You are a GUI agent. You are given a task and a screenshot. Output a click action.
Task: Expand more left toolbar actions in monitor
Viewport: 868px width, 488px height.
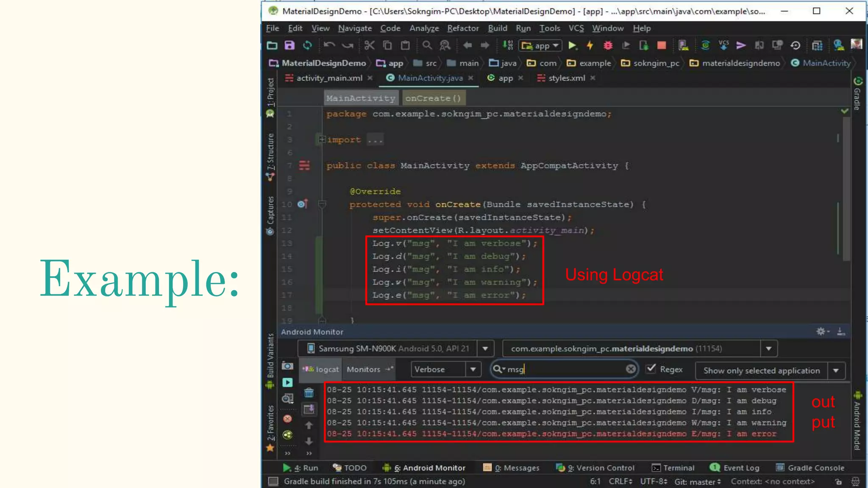[288, 453]
